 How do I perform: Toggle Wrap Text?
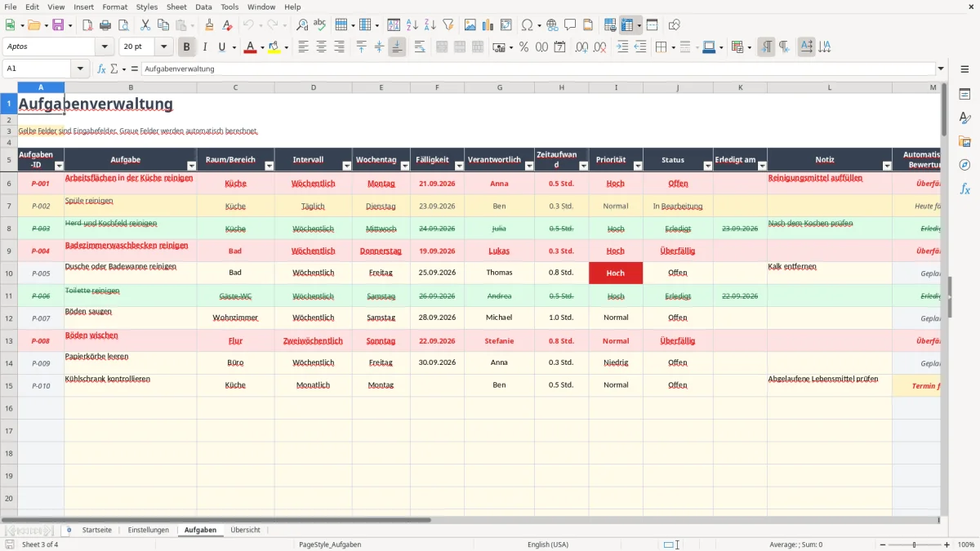click(x=420, y=47)
